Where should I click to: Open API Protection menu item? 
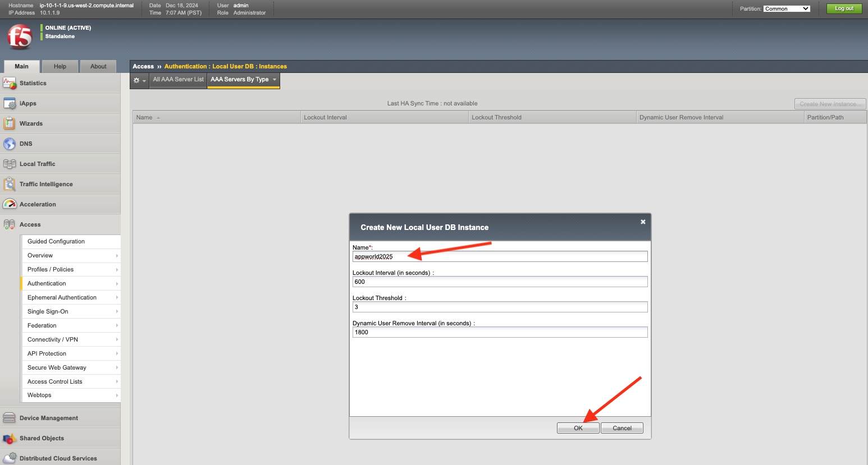click(x=71, y=353)
